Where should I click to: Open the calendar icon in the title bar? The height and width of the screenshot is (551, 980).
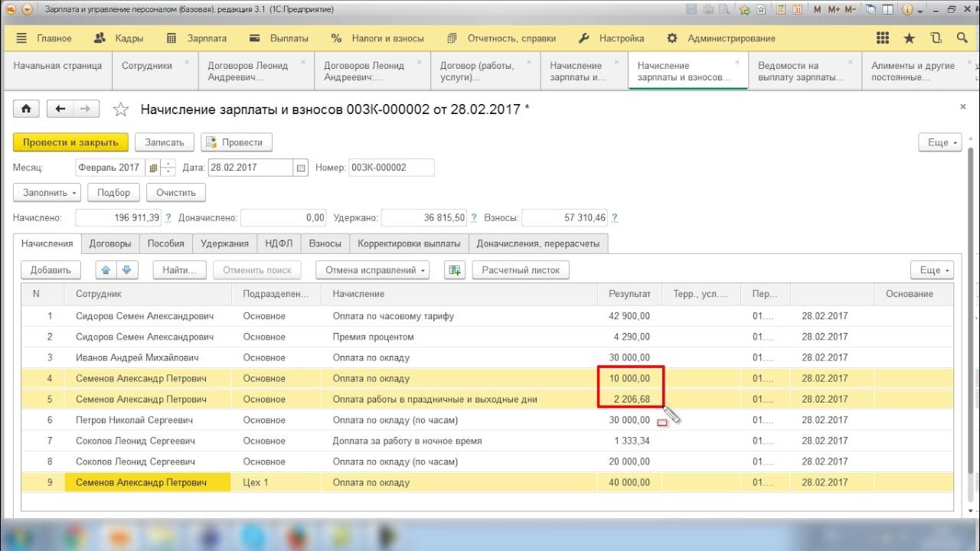tap(797, 9)
